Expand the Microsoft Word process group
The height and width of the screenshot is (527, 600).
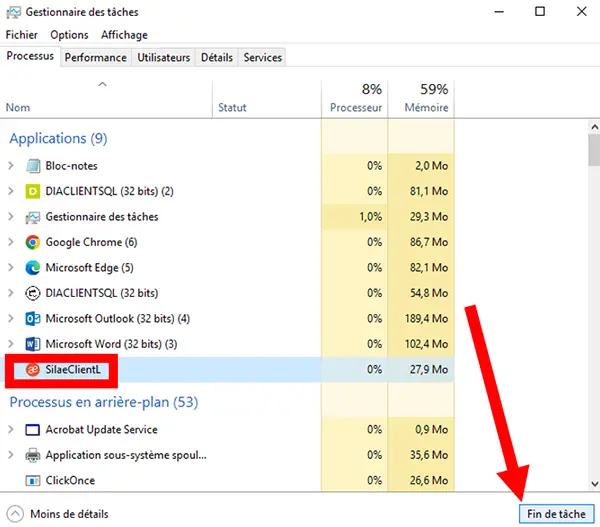tap(11, 344)
